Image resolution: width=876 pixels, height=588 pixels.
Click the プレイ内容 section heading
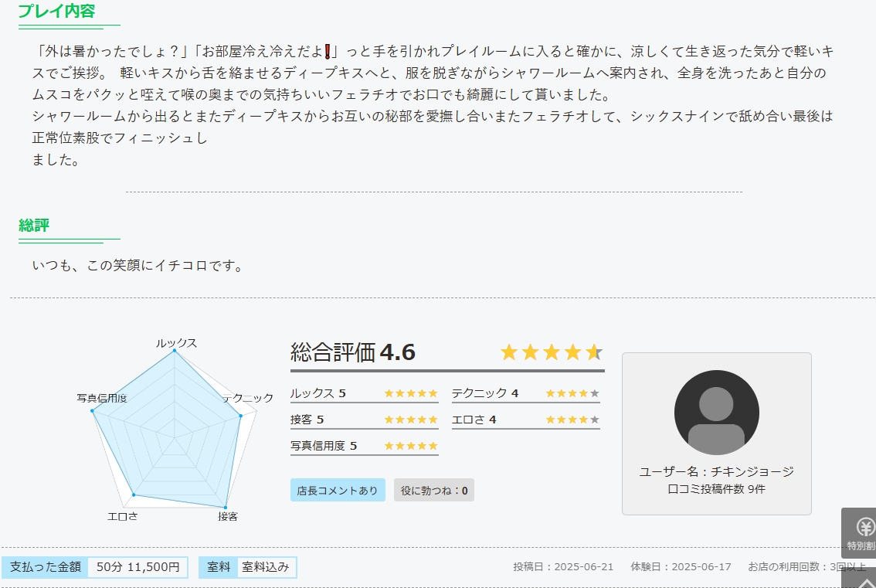[58, 12]
